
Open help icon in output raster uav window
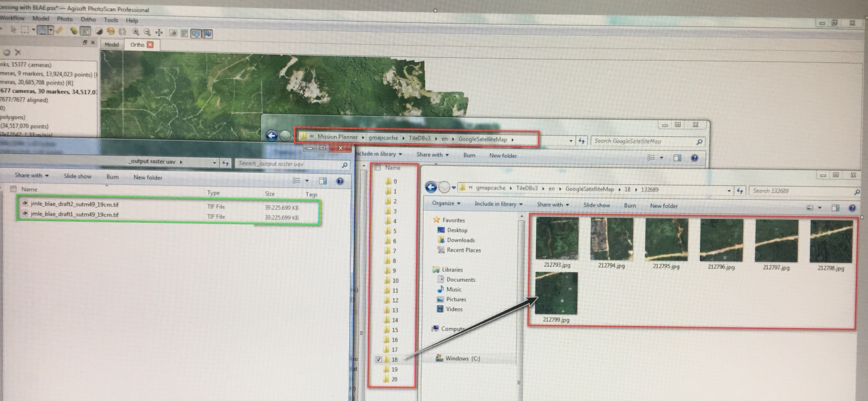[x=339, y=182]
